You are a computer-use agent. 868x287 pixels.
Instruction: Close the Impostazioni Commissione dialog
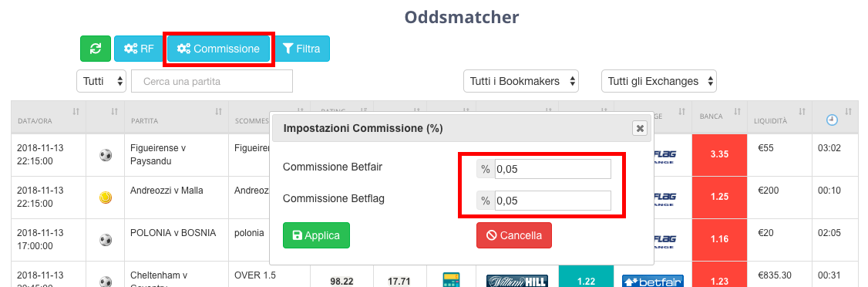pos(640,129)
